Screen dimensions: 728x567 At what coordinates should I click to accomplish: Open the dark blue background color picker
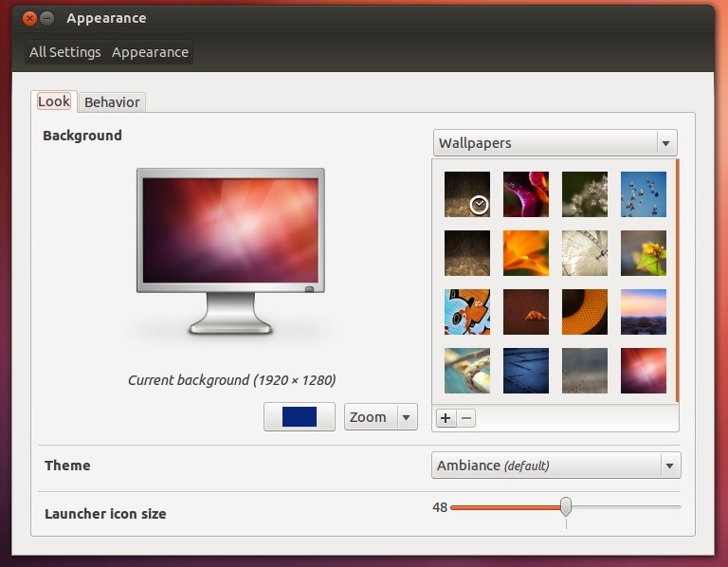click(300, 417)
